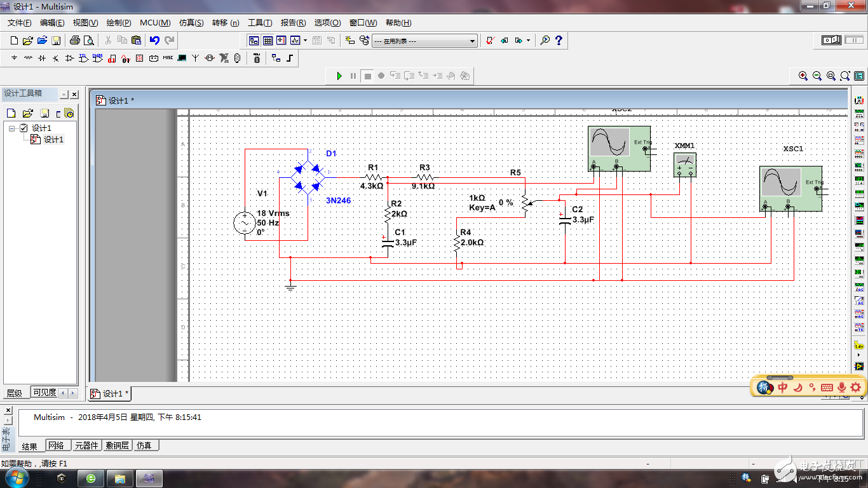Select the measurement probe 1.4v icon
This screenshot has width=868, height=488.
point(860,346)
